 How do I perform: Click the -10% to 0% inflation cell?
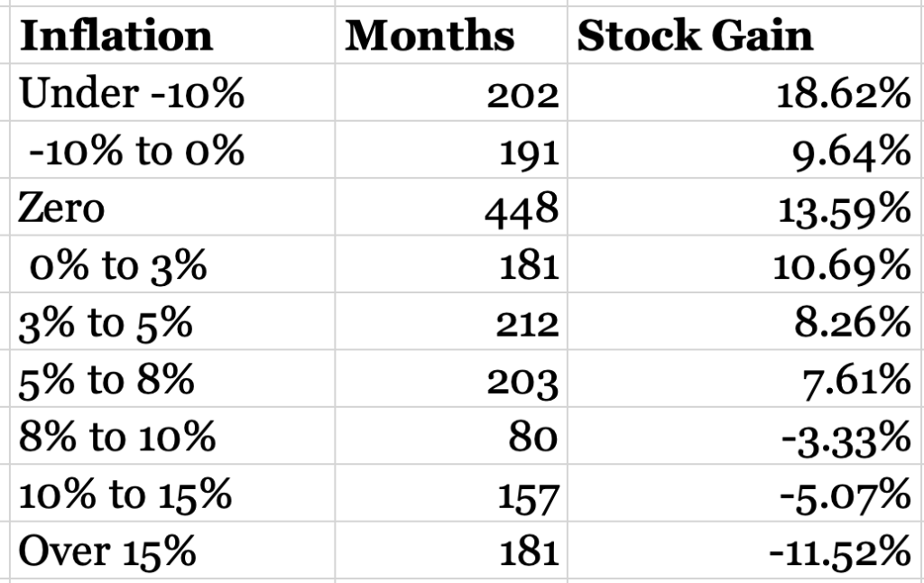pos(135,152)
